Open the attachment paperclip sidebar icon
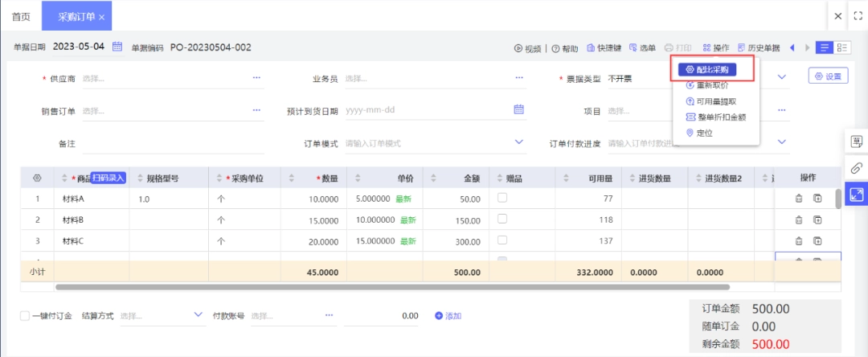This screenshot has width=868, height=357. click(856, 168)
